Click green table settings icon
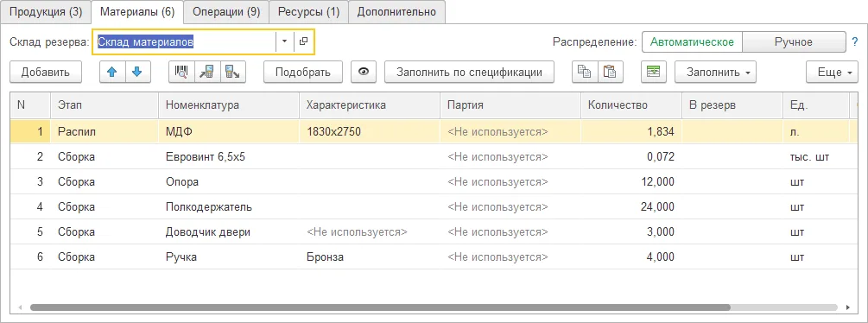Viewport: 868px width, 323px height. (654, 72)
